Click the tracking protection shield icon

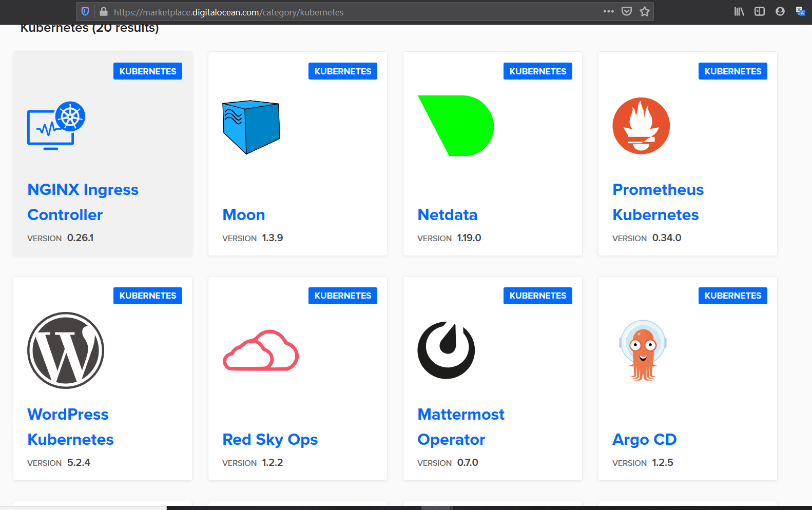coord(85,11)
